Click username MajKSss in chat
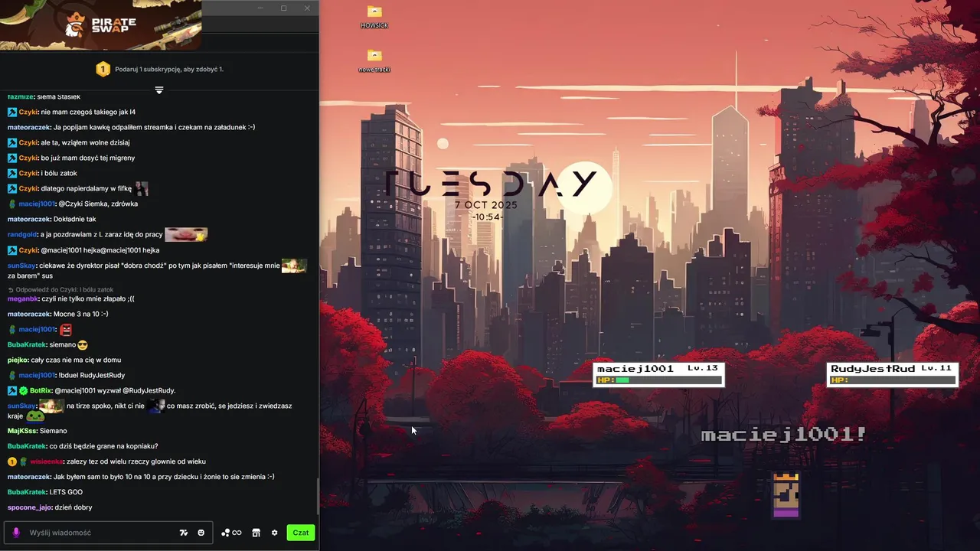This screenshot has height=551, width=980. coord(21,431)
